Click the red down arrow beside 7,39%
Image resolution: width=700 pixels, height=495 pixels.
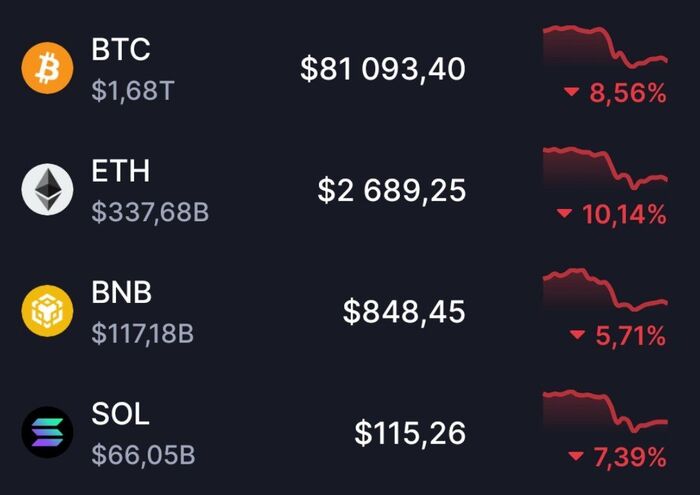point(573,458)
